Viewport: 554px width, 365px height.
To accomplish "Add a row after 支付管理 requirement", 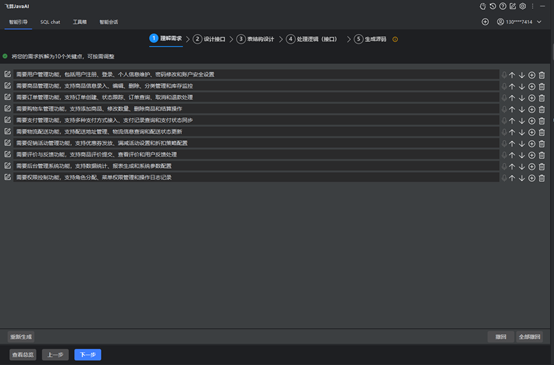I will (532, 121).
